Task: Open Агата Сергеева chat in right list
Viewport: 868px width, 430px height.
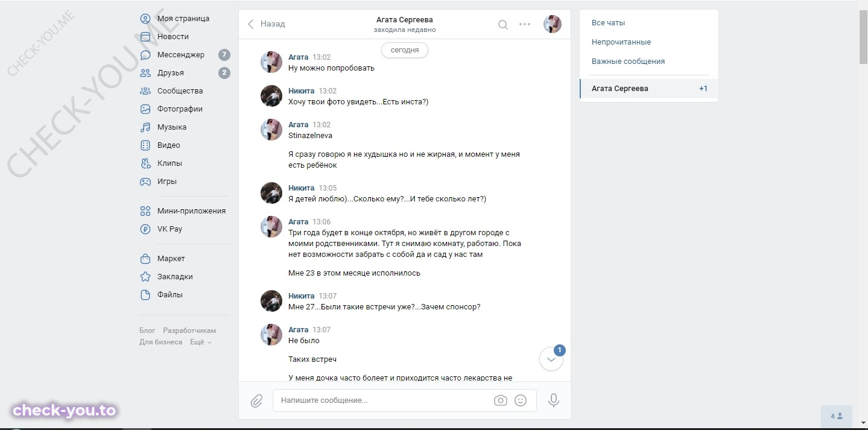Action: [x=649, y=89]
